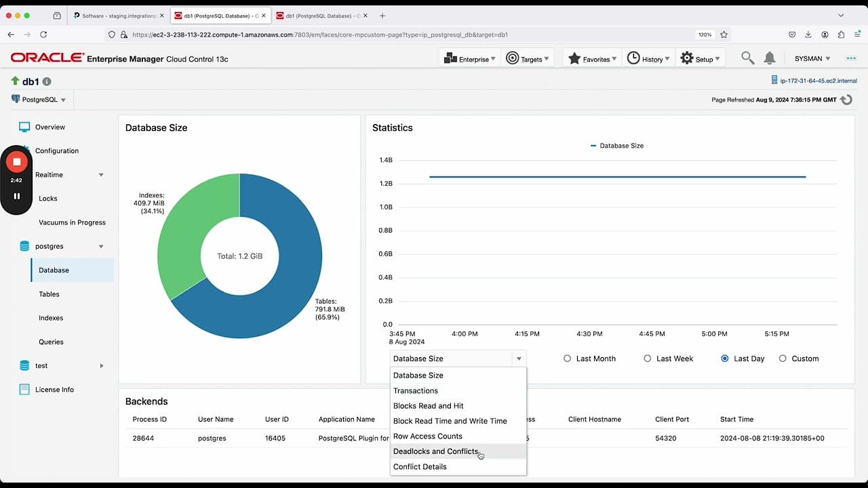Refresh the page using the refresh arrow icon

click(x=846, y=99)
